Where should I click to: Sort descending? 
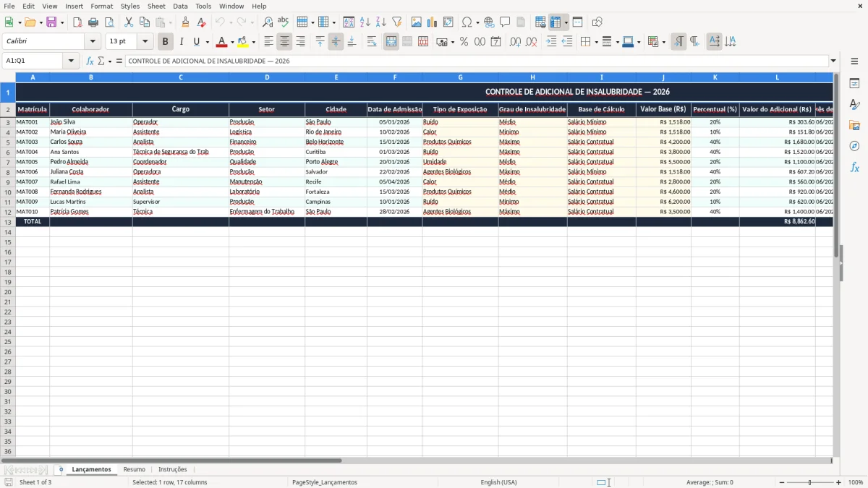tap(381, 22)
